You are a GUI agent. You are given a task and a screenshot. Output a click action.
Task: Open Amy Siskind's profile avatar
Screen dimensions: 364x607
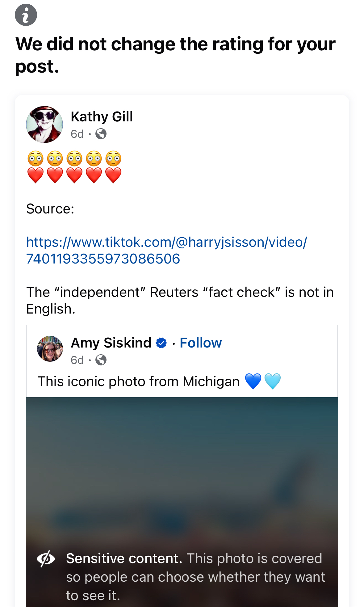click(x=50, y=349)
